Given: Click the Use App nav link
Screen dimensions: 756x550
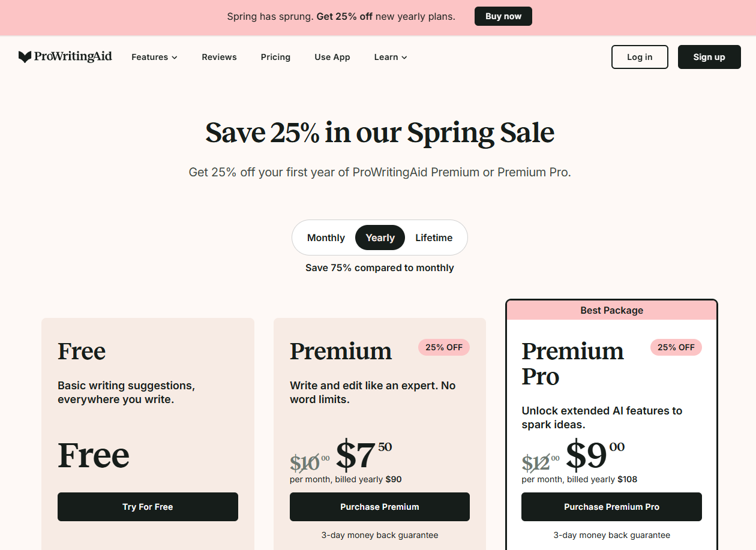Looking at the screenshot, I should [x=332, y=57].
